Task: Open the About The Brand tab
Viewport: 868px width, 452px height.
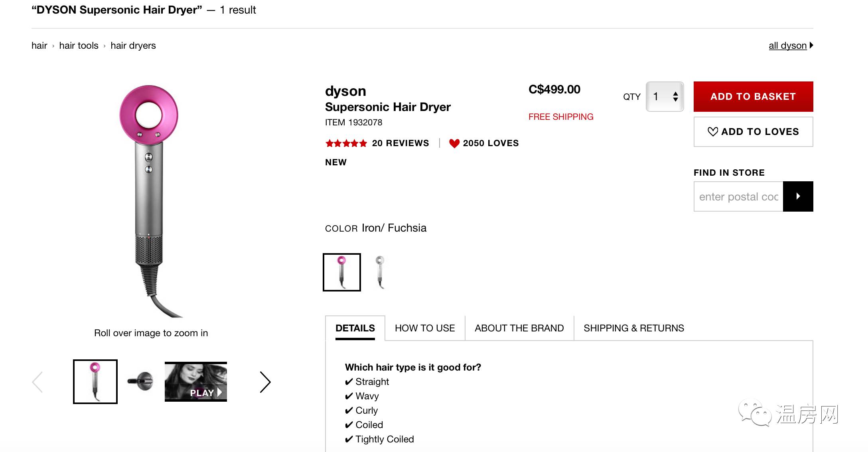Action: pyautogui.click(x=519, y=328)
